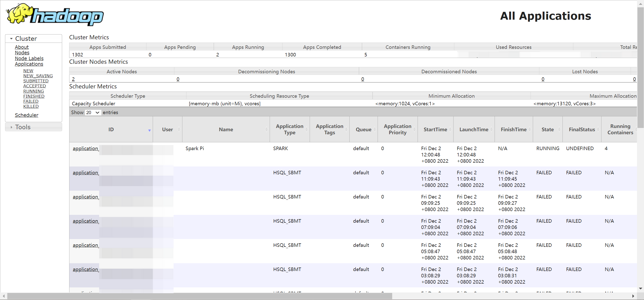
Task: Open application link started at 03:08:29
Action: 86,270
